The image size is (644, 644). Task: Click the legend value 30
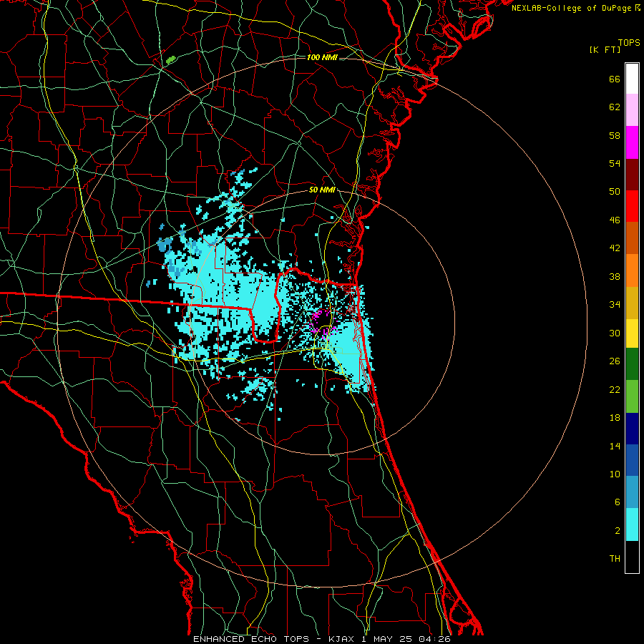[x=615, y=333]
